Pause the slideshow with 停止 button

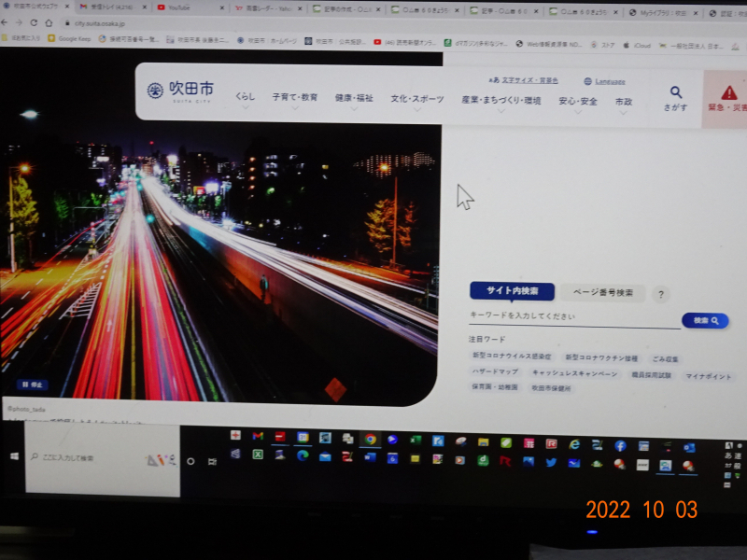[33, 385]
